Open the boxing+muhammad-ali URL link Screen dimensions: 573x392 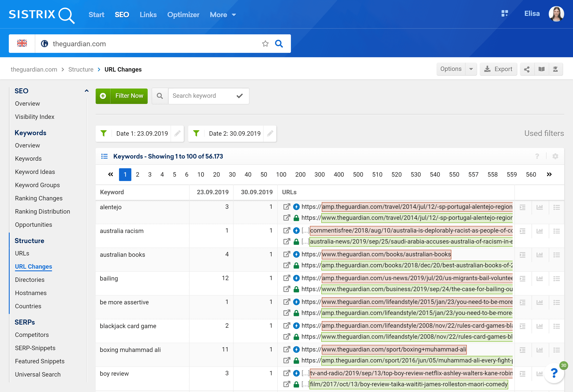point(394,350)
